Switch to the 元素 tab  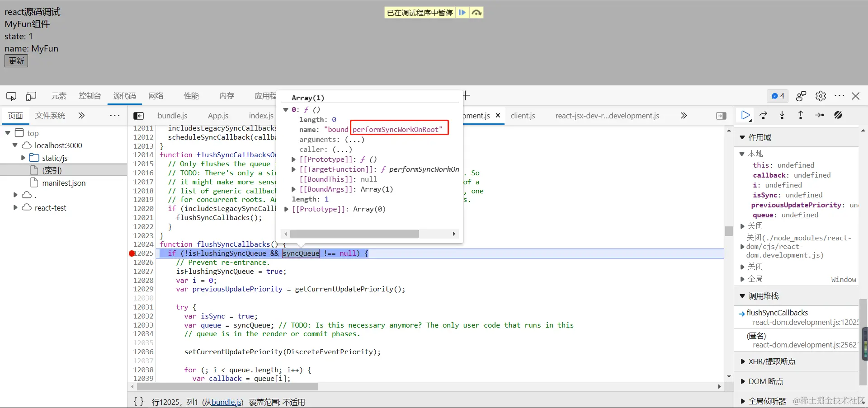[x=59, y=96]
